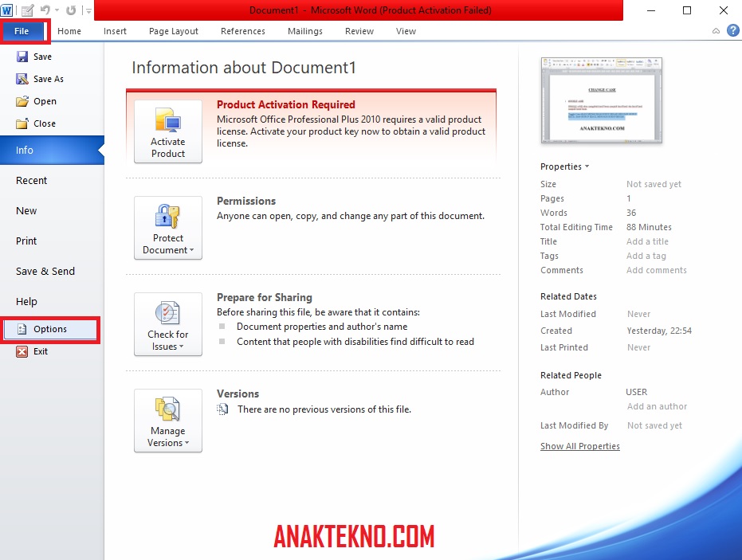The image size is (742, 560).
Task: Switch to the Home tab
Action: [69, 31]
